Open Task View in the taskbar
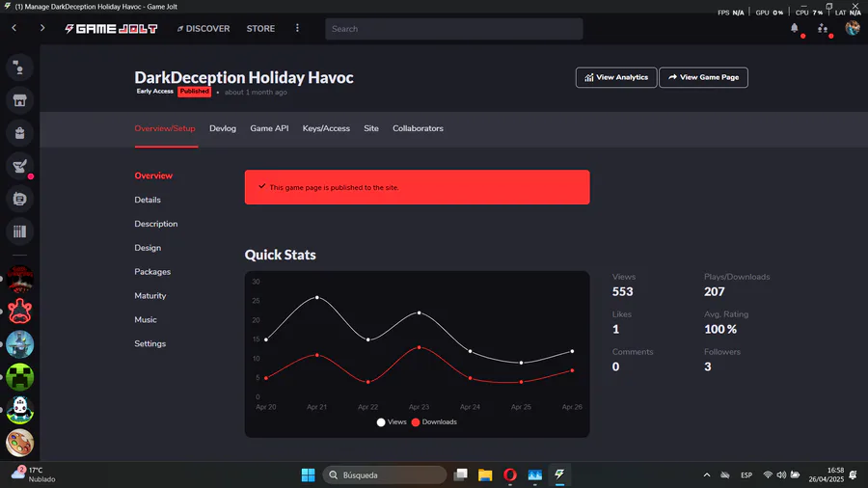This screenshot has width=868, height=488. (x=460, y=474)
